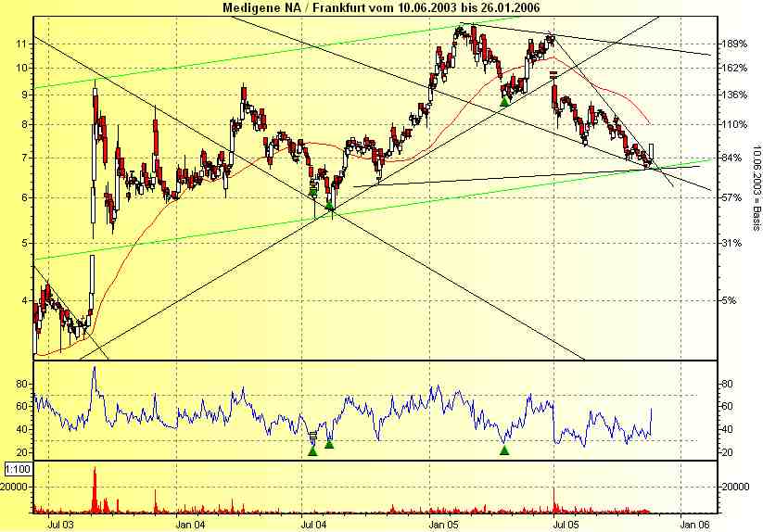Viewport: 763px width, 532px height.
Task: Click vertical text '10.06.2003 = Basis'
Action: [x=757, y=188]
